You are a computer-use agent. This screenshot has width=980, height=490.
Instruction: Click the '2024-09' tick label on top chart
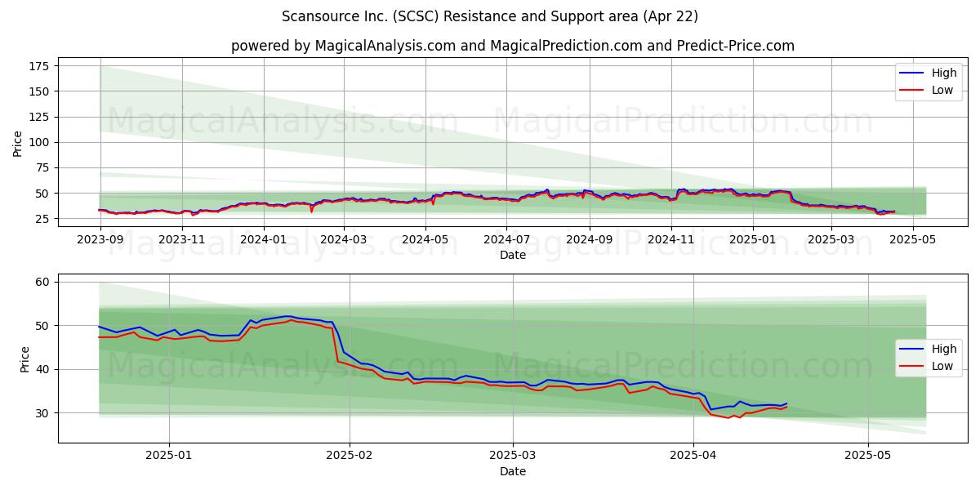pos(590,241)
